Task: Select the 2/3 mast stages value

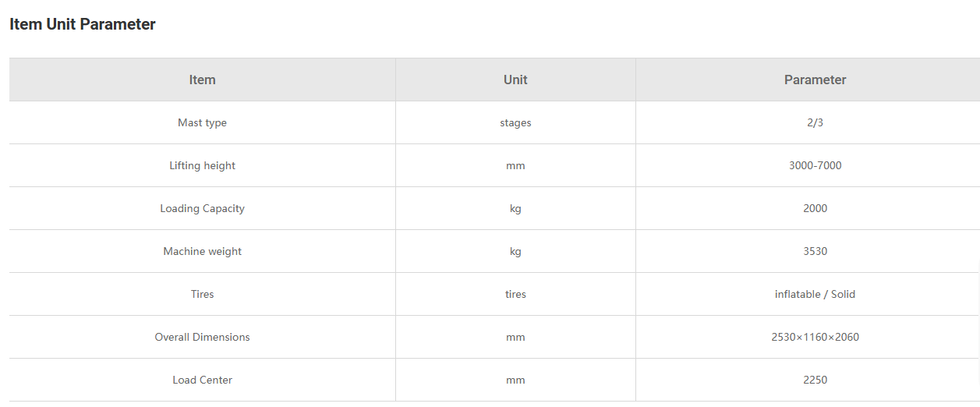Action: (815, 122)
